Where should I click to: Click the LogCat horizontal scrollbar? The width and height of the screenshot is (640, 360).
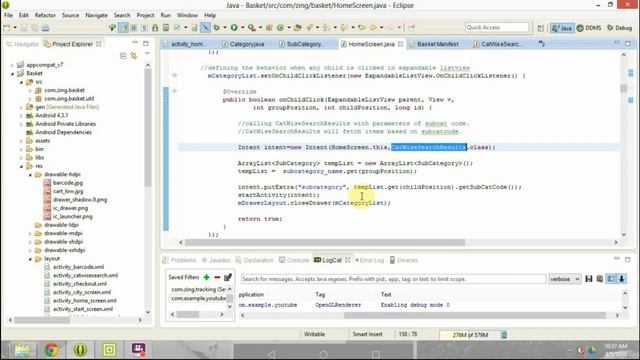[x=475, y=315]
